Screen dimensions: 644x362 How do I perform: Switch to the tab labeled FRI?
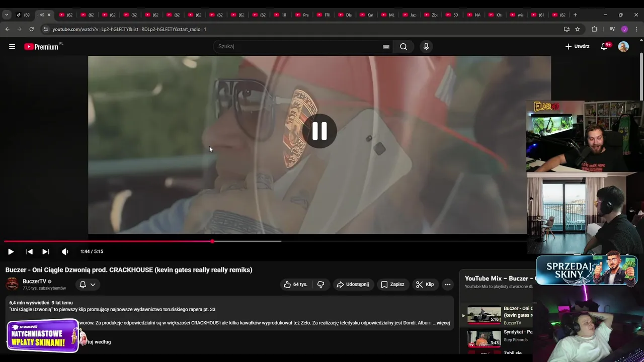pyautogui.click(x=323, y=15)
